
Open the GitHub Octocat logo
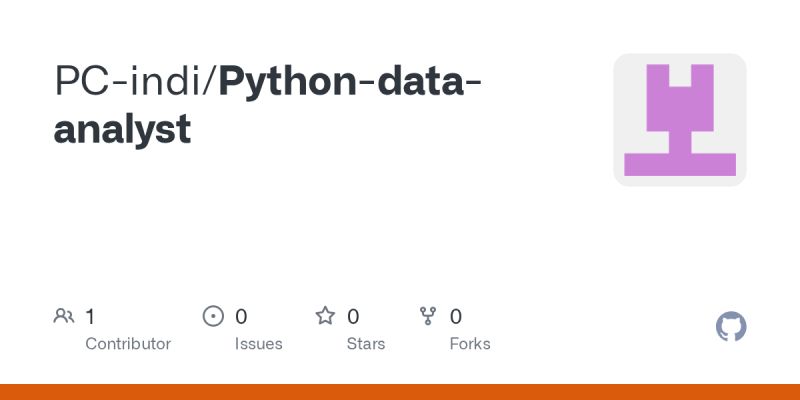pyautogui.click(x=731, y=327)
